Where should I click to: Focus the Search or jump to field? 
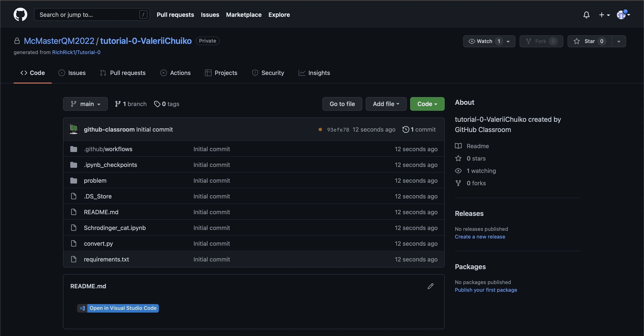(x=92, y=14)
